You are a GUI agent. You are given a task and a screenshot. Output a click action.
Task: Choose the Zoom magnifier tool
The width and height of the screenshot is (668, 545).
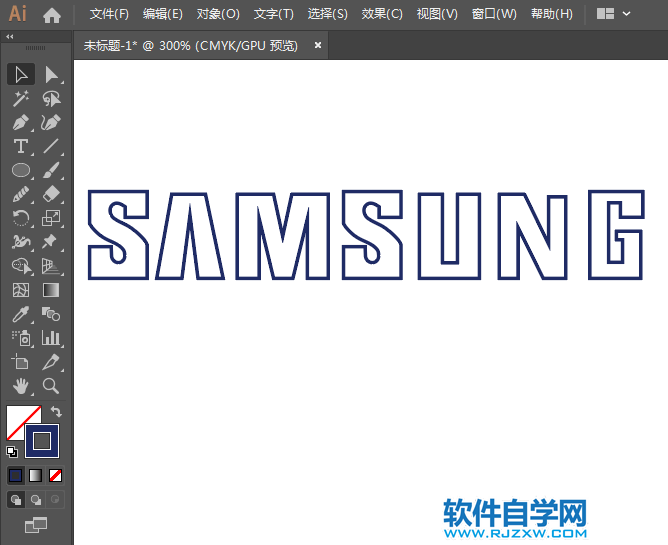(x=52, y=386)
